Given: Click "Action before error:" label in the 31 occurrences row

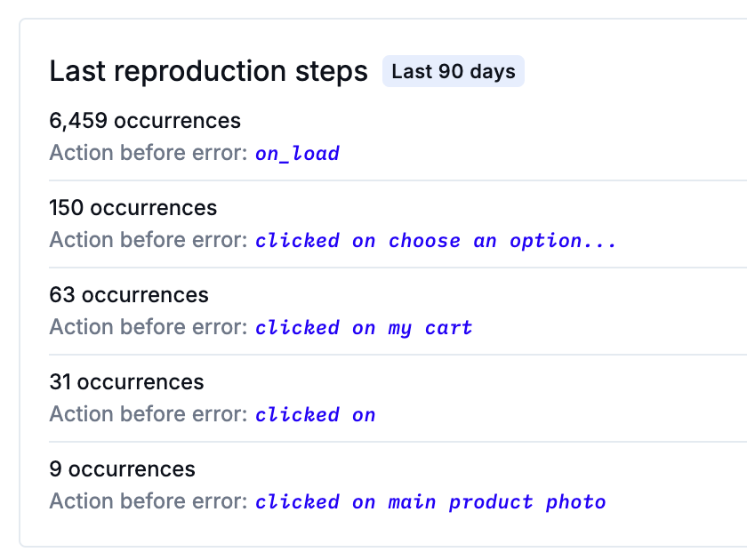Looking at the screenshot, I should (x=149, y=415).
